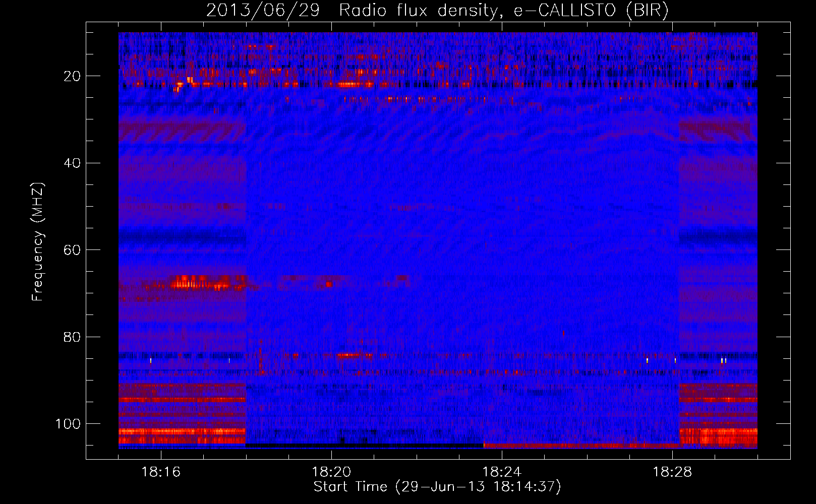Click the 40 MHz frequency tick label
The image size is (816, 504).
(x=72, y=163)
